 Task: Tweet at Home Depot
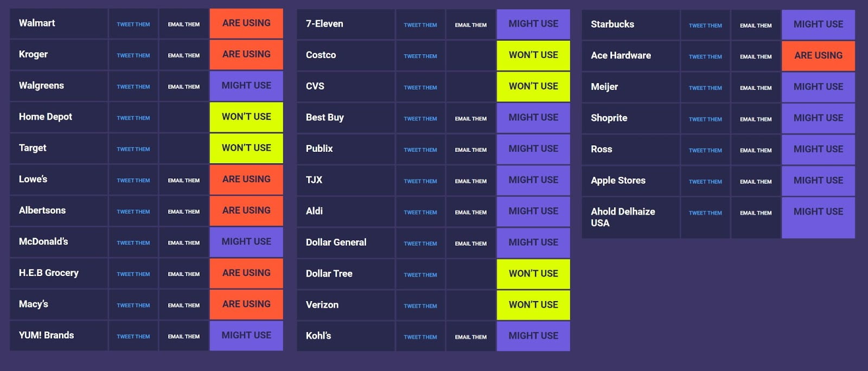[x=133, y=118]
